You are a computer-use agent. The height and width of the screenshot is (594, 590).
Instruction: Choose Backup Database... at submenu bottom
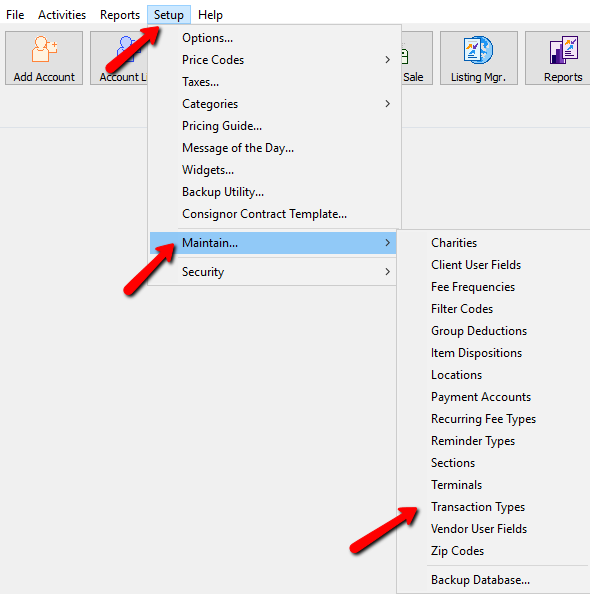click(x=480, y=580)
